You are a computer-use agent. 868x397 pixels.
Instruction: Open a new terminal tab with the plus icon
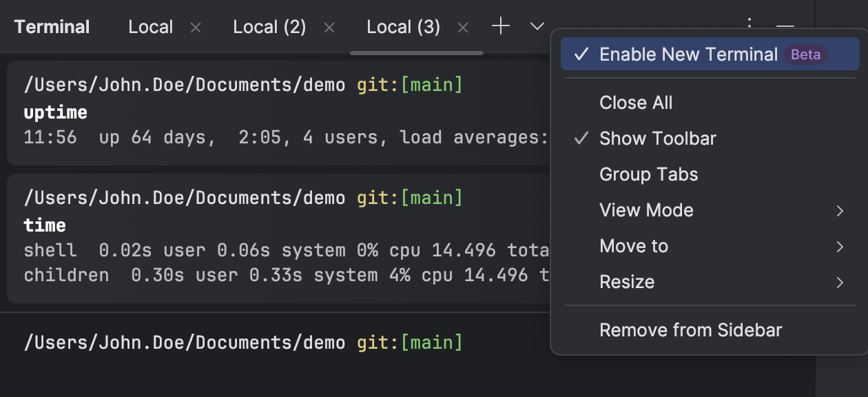[501, 26]
